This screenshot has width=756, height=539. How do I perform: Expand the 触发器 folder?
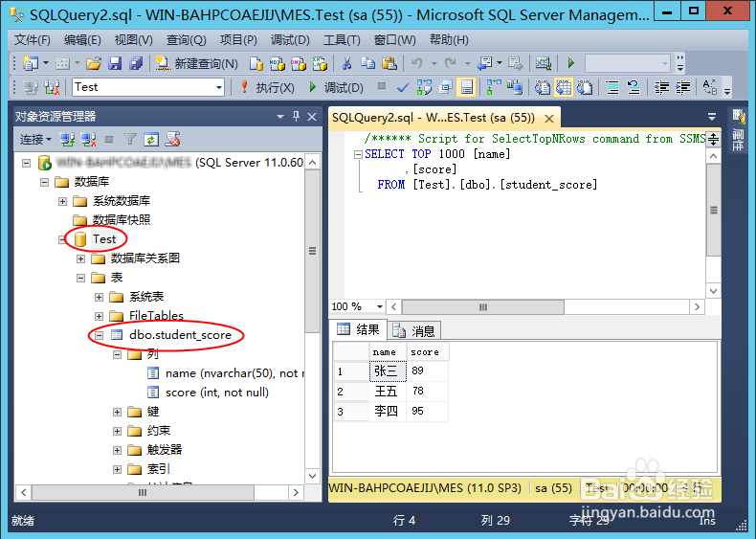click(x=117, y=450)
